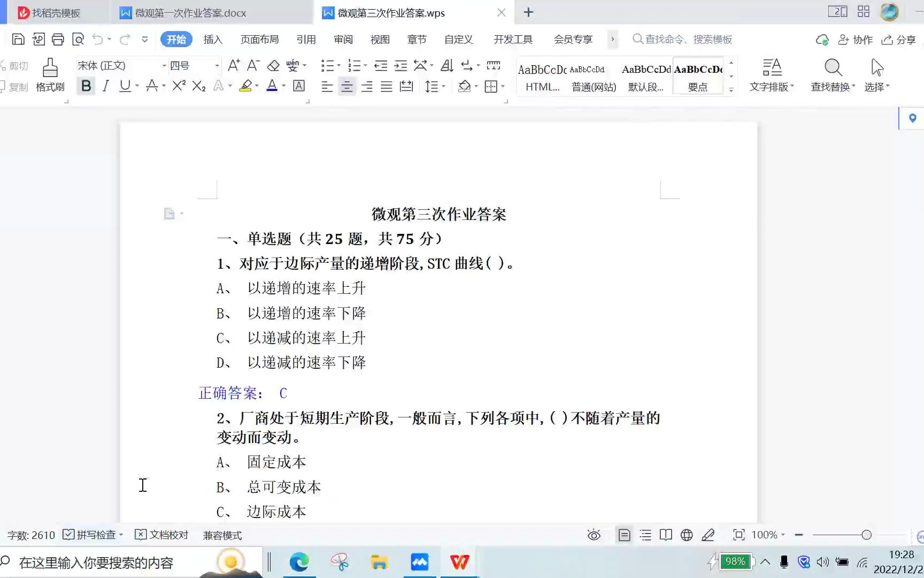Viewport: 924px width, 578px height.
Task: Toggle center alignment button
Action: (x=346, y=86)
